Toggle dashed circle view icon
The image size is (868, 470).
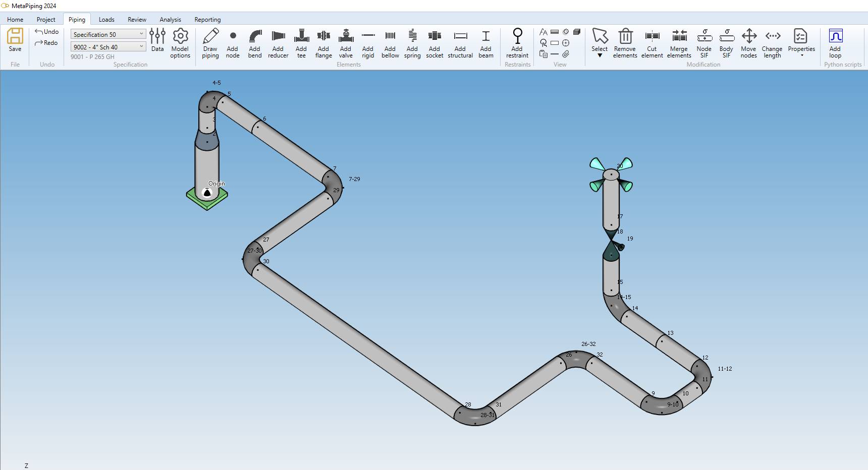[x=566, y=32]
